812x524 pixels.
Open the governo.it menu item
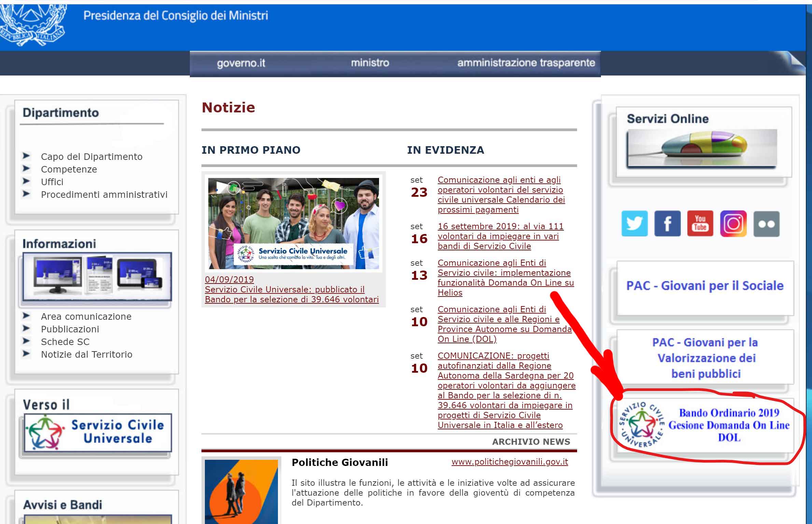coord(241,63)
